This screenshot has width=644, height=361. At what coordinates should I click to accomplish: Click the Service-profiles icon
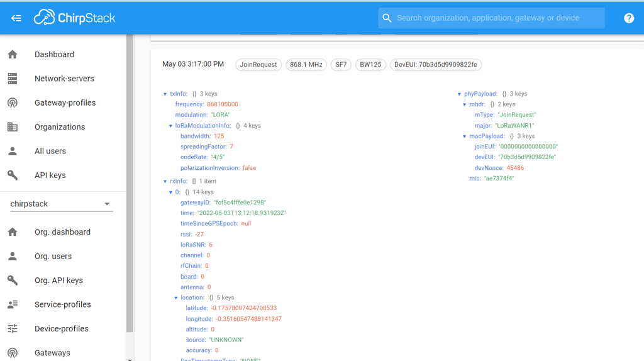point(13,304)
